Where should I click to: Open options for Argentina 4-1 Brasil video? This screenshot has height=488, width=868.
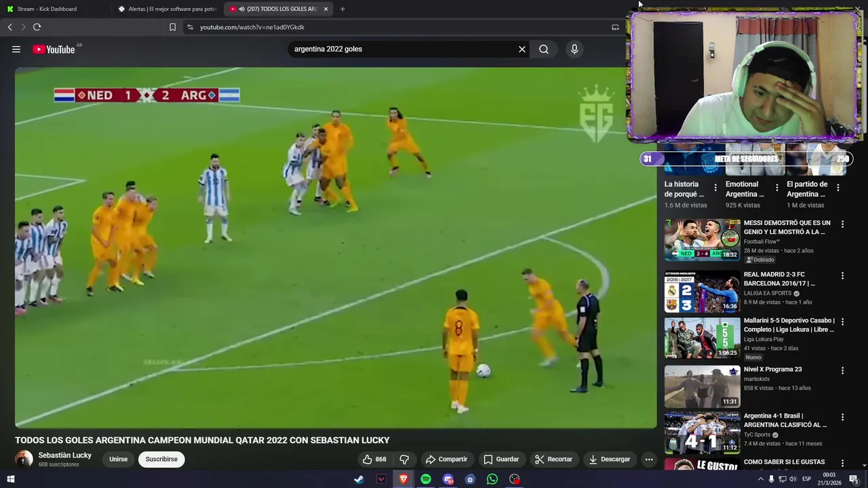pos(843,417)
